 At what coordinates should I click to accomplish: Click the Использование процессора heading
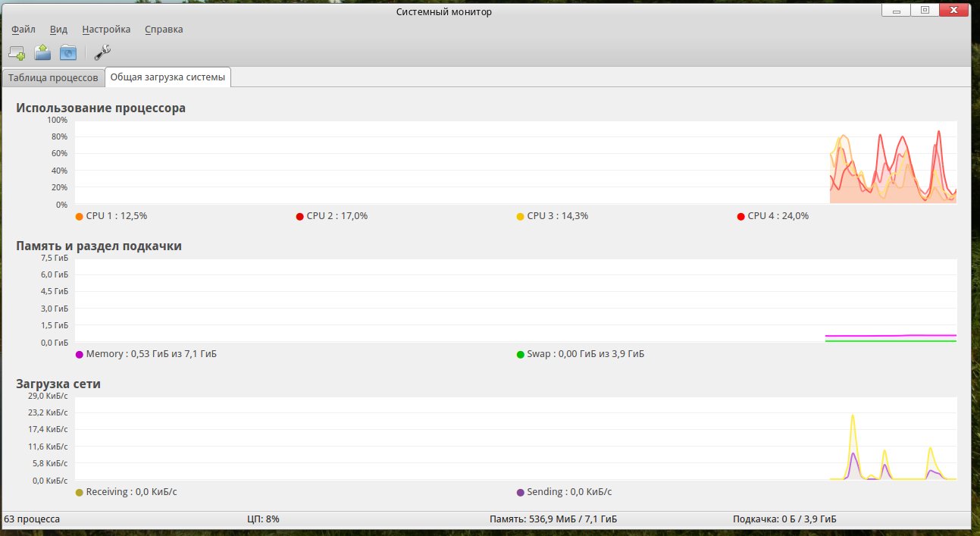click(x=101, y=108)
